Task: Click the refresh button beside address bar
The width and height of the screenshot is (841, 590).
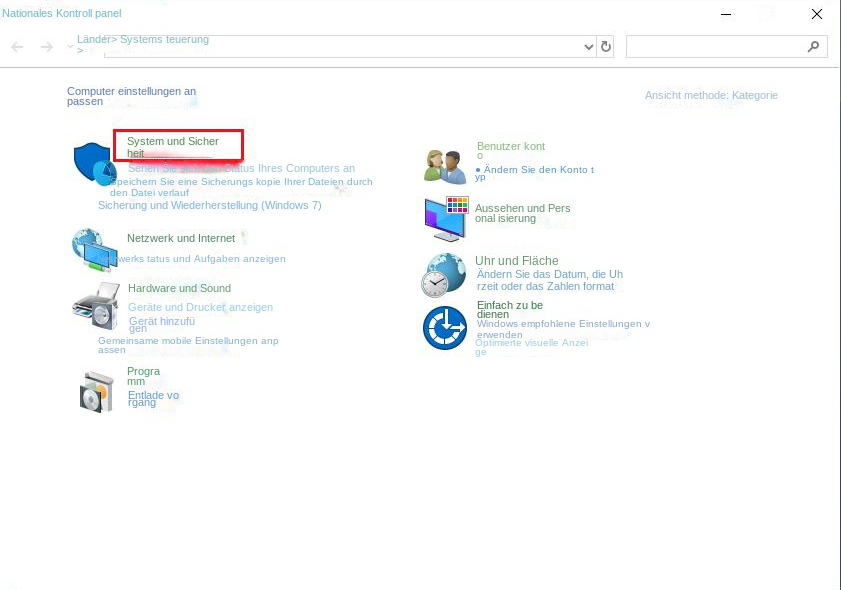Action: pos(606,47)
